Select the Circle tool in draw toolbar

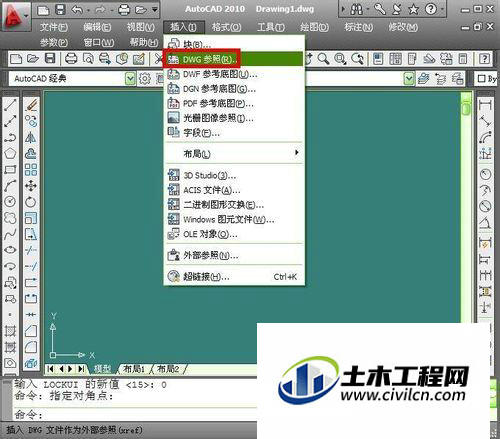(10, 202)
